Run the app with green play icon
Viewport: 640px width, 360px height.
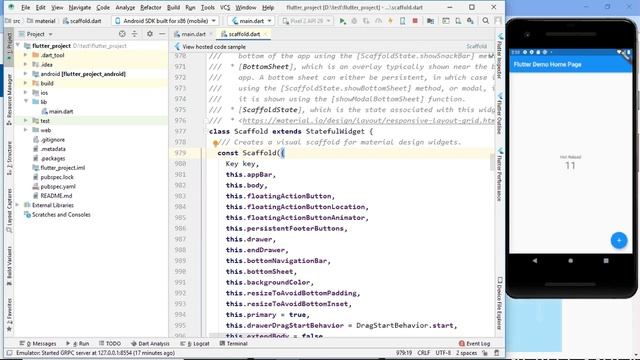point(342,21)
